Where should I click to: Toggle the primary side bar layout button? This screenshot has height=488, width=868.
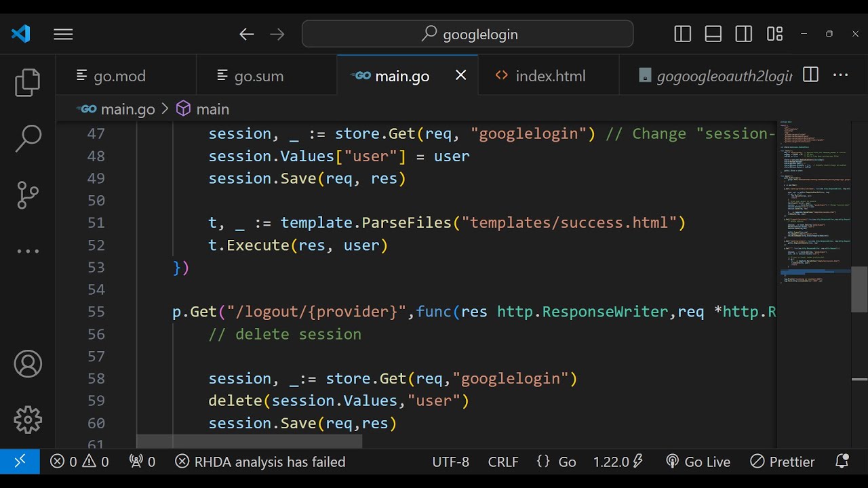683,34
